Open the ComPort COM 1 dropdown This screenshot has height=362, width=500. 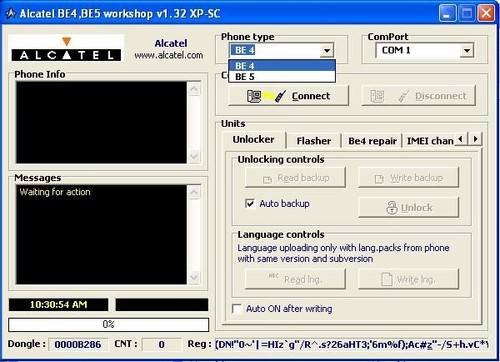(x=467, y=51)
